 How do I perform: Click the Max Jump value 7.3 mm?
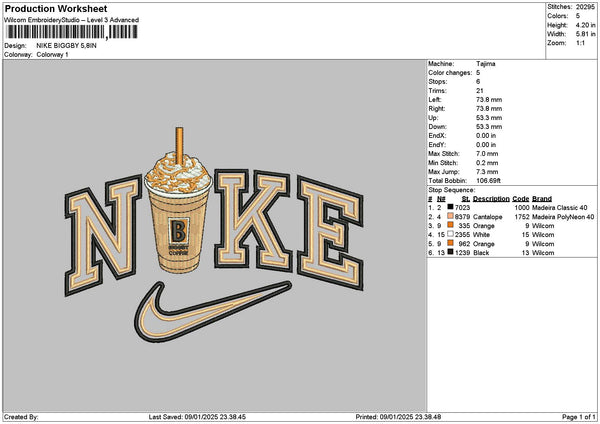487,172
